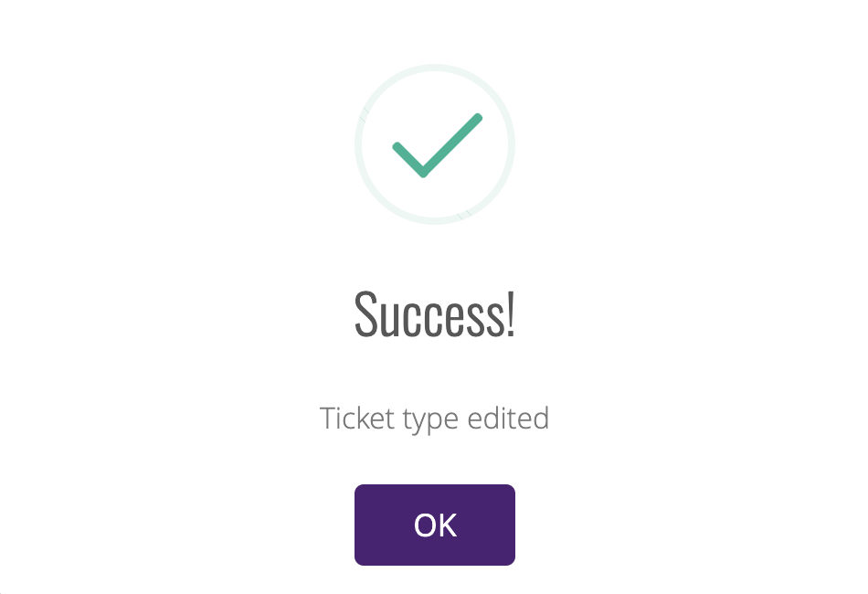Select the Success! heading text
Image resolution: width=868 pixels, height=594 pixels.
click(435, 313)
